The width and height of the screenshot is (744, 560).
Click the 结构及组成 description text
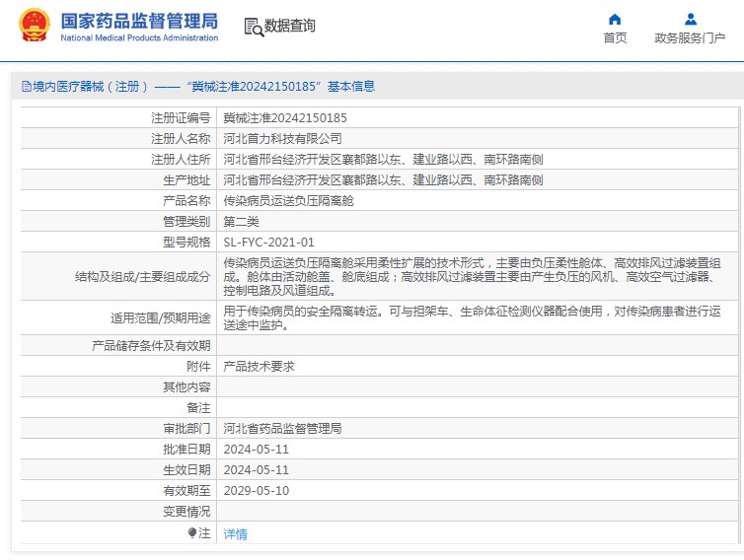[x=472, y=276]
